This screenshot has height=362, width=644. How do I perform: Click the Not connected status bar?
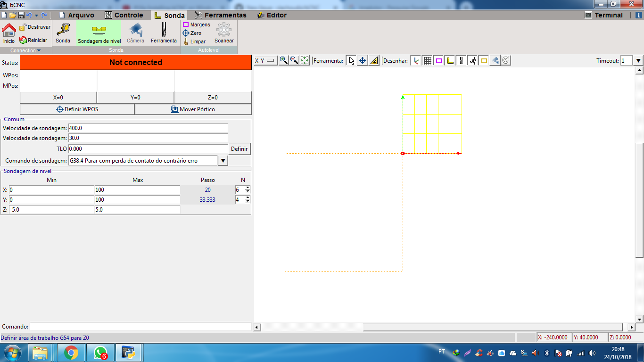136,62
